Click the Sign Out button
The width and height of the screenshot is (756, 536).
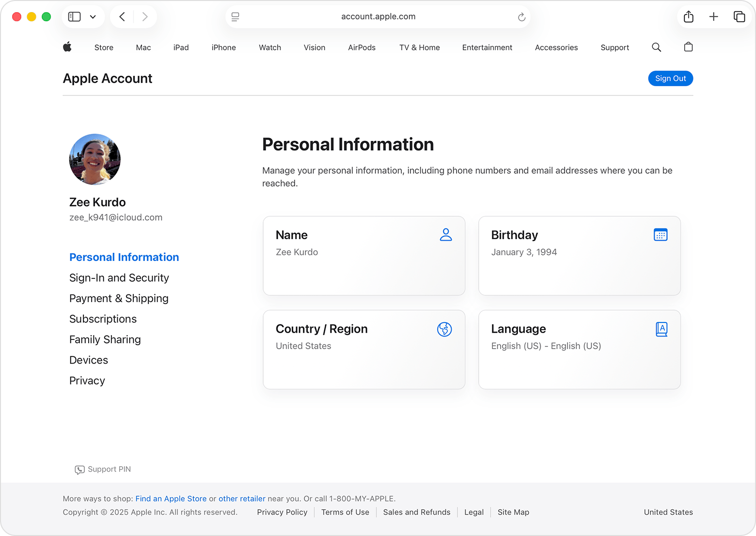tap(670, 78)
